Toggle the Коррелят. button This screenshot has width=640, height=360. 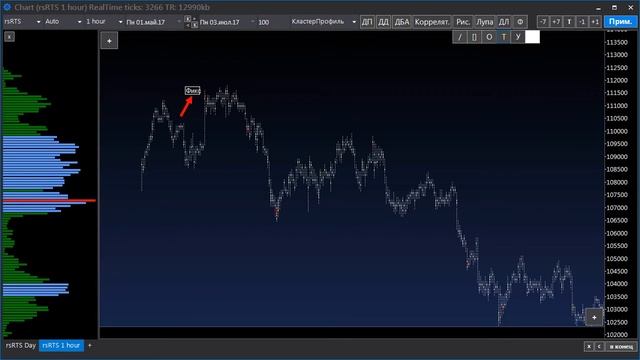point(432,22)
